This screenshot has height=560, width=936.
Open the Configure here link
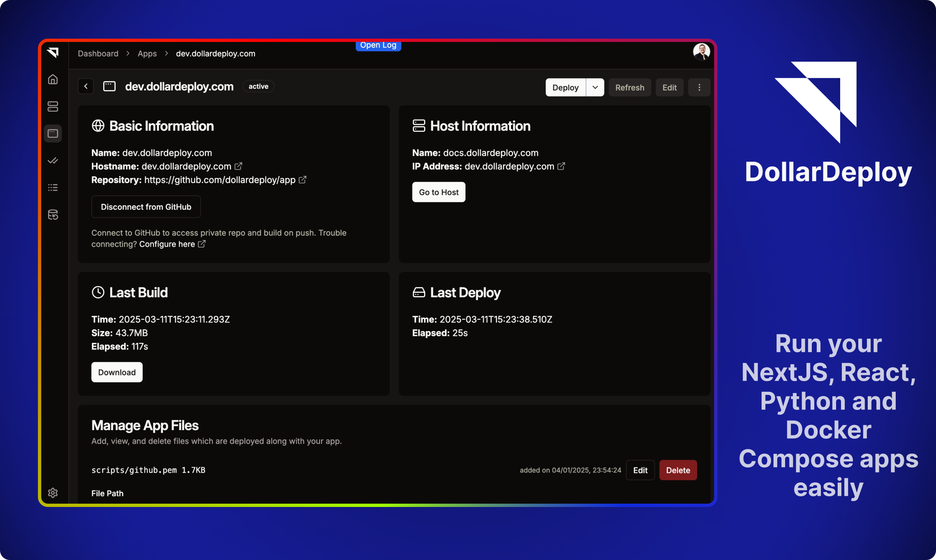coord(167,244)
